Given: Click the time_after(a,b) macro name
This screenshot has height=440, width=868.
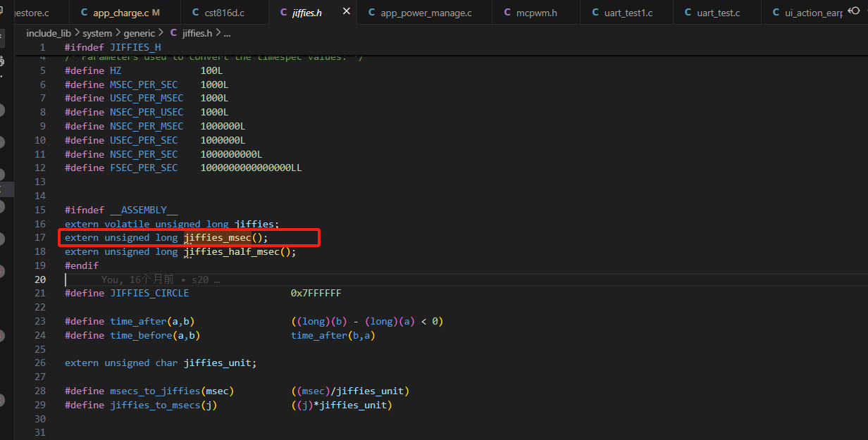Looking at the screenshot, I should (x=152, y=321).
